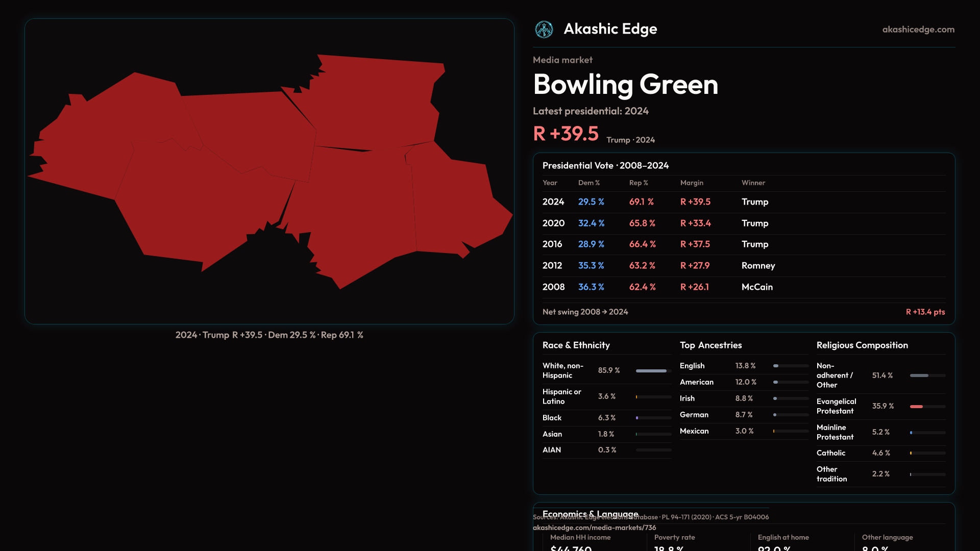The width and height of the screenshot is (980, 551).
Task: Click the Religious Composition heading
Action: (862, 345)
